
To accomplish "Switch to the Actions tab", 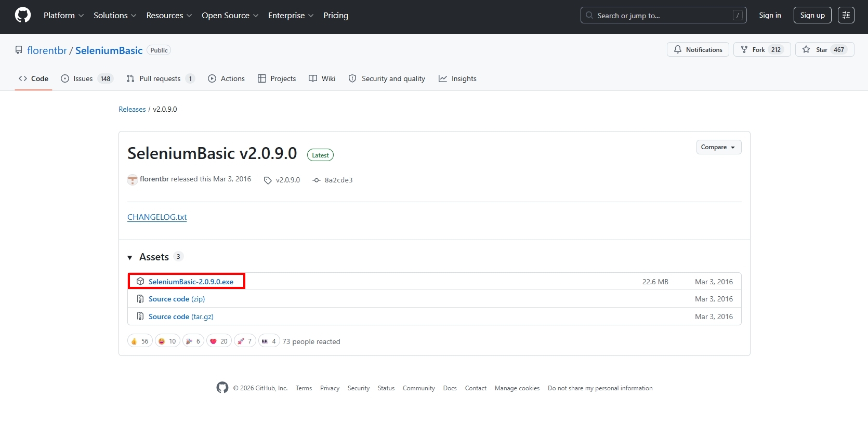I will coord(226,78).
